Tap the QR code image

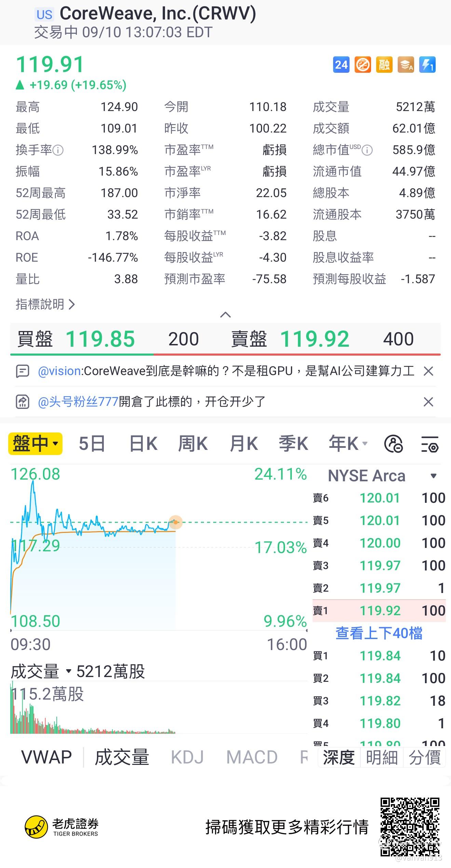tap(410, 827)
